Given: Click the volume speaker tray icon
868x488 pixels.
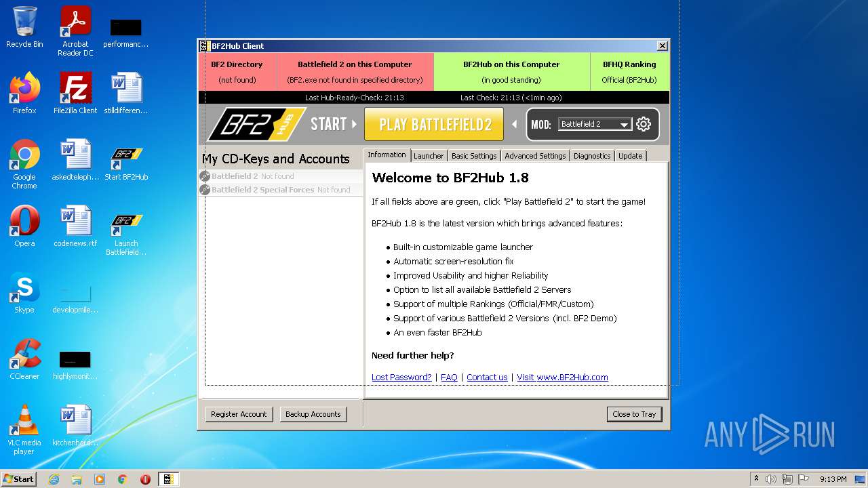Looking at the screenshot, I should [x=771, y=479].
